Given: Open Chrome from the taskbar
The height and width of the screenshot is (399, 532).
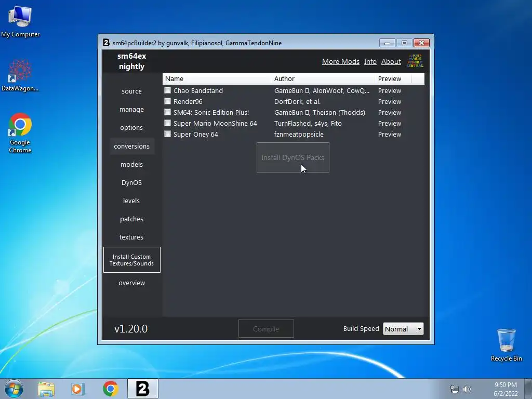Looking at the screenshot, I should (110, 389).
